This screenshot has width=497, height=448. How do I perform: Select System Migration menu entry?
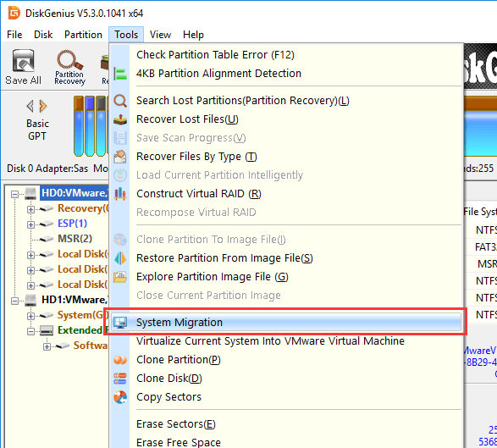coord(286,323)
